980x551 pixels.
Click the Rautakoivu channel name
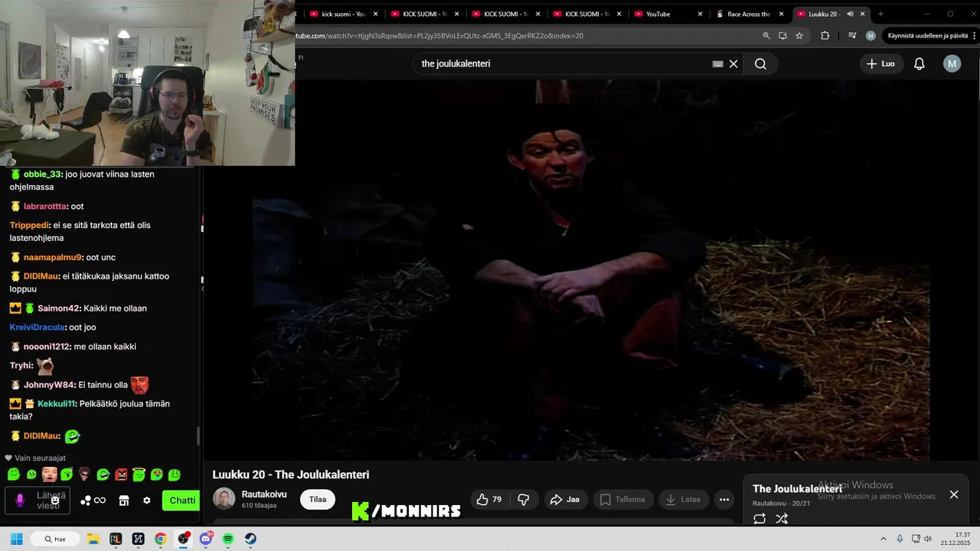tap(264, 494)
